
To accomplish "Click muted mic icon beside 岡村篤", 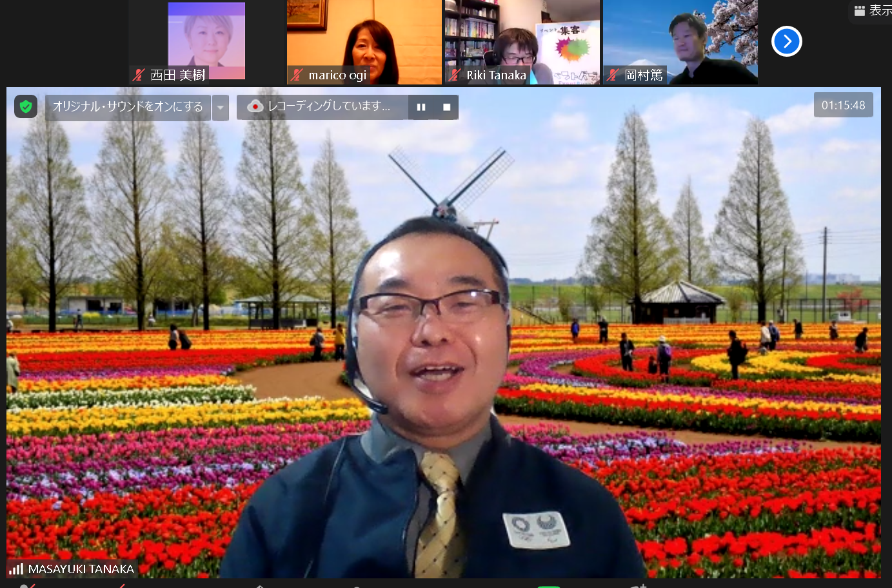I will click(x=613, y=75).
